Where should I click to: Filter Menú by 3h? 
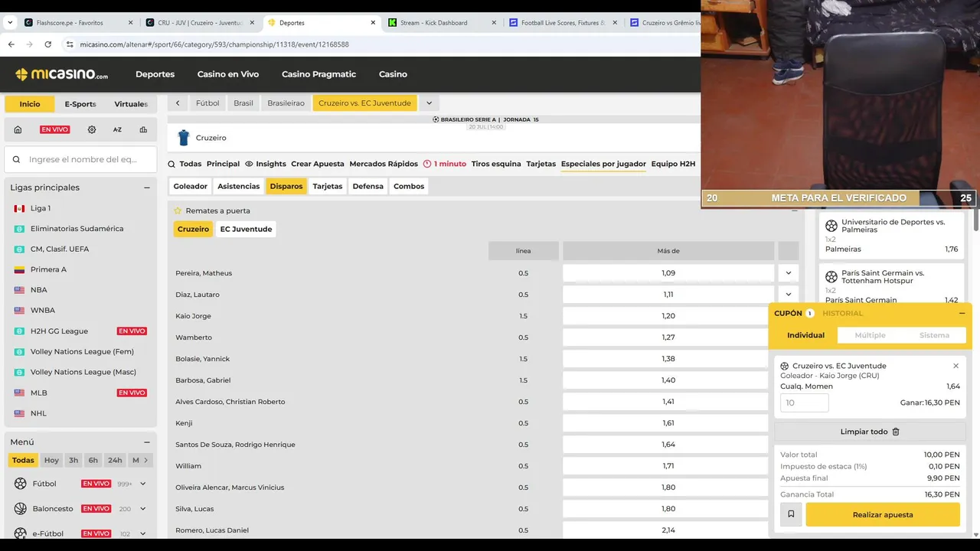pos(73,460)
